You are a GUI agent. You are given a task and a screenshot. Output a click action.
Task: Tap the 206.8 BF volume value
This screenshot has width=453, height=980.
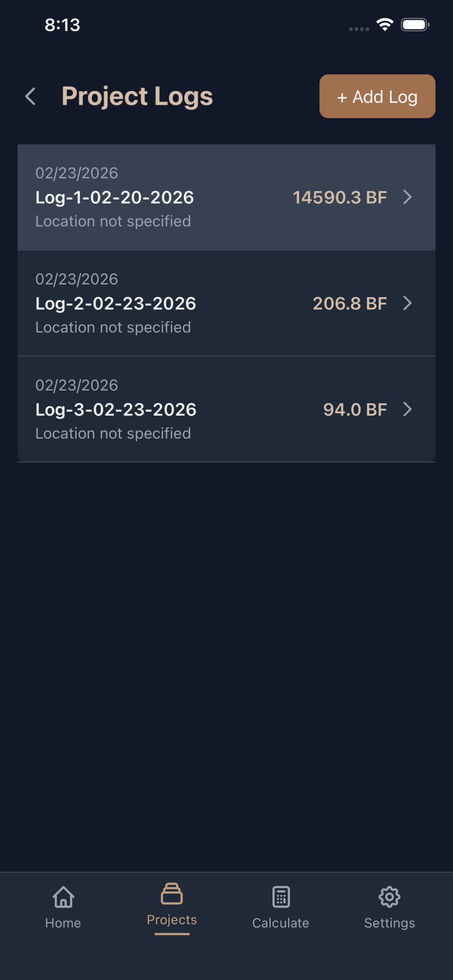click(350, 304)
